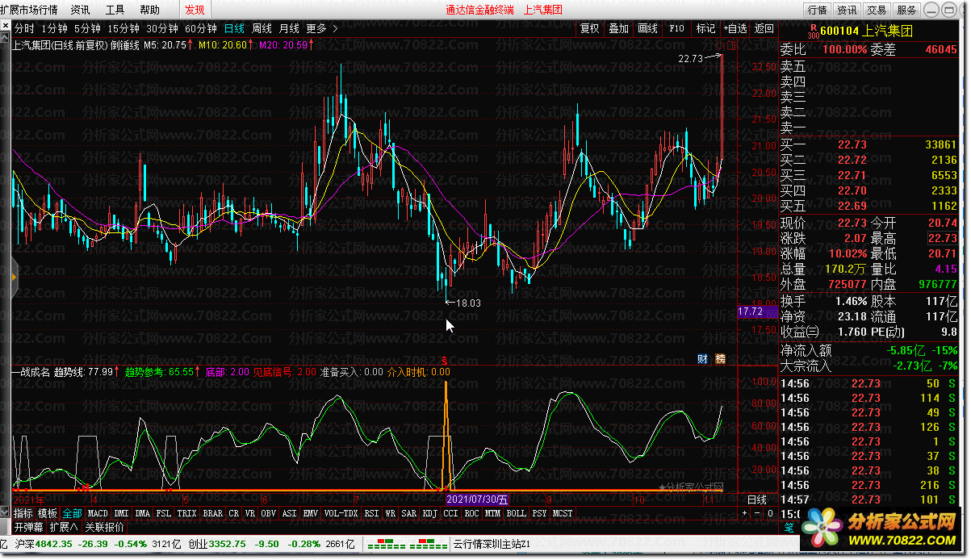Select the 15分钟 period
This screenshot has height=560, width=971.
coord(123,28)
